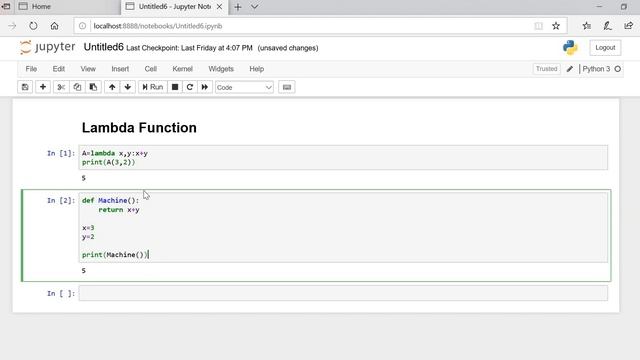The height and width of the screenshot is (360, 640).
Task: Click the Last Checkpoint text
Action: tap(189, 48)
